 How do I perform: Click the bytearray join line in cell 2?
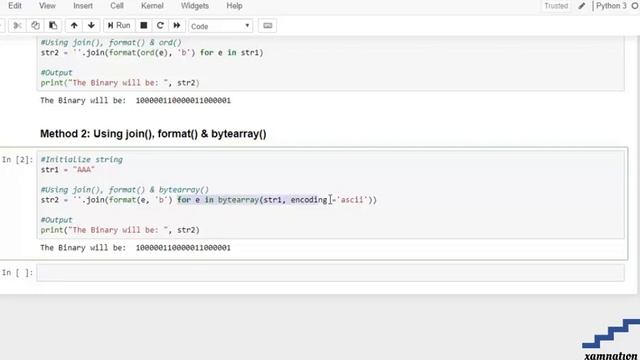coord(209,200)
